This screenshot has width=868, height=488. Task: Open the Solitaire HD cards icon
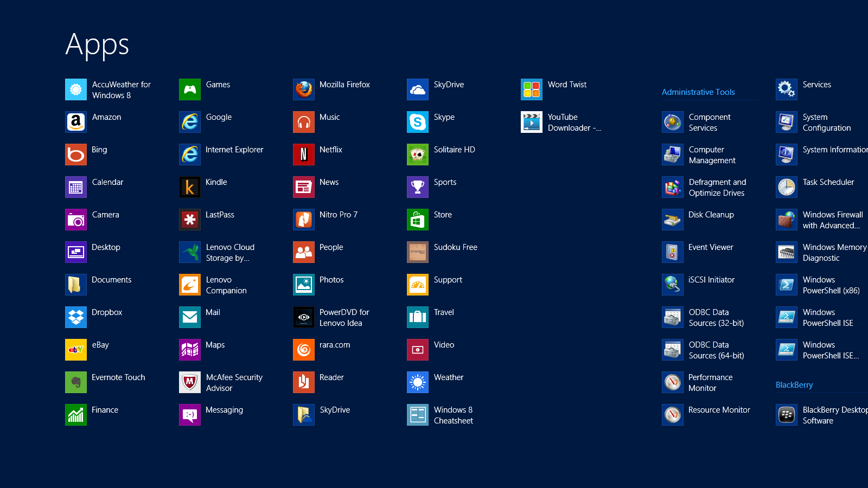click(418, 155)
